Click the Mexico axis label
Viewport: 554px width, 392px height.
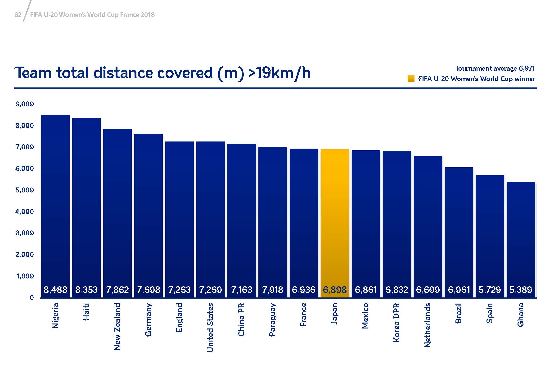click(365, 316)
